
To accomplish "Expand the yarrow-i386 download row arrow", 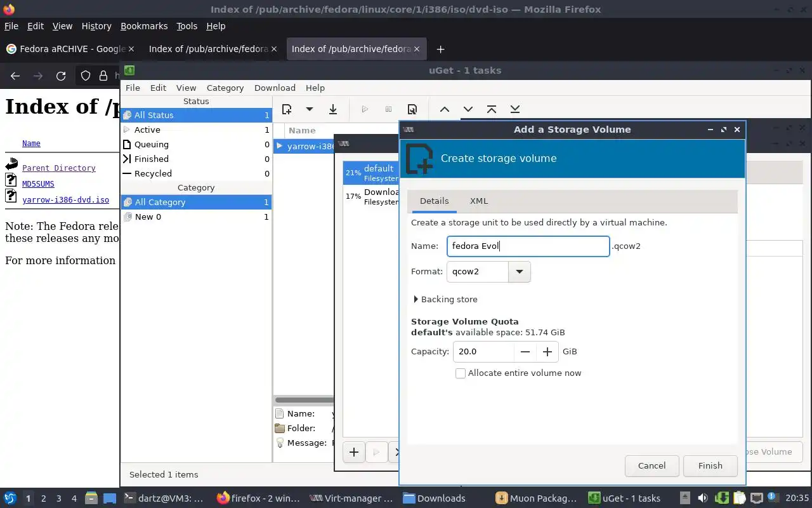I will pyautogui.click(x=280, y=146).
